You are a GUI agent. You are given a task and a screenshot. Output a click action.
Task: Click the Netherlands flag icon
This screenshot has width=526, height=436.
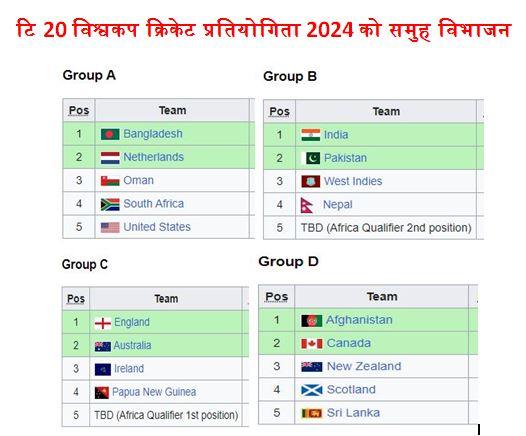tap(110, 158)
